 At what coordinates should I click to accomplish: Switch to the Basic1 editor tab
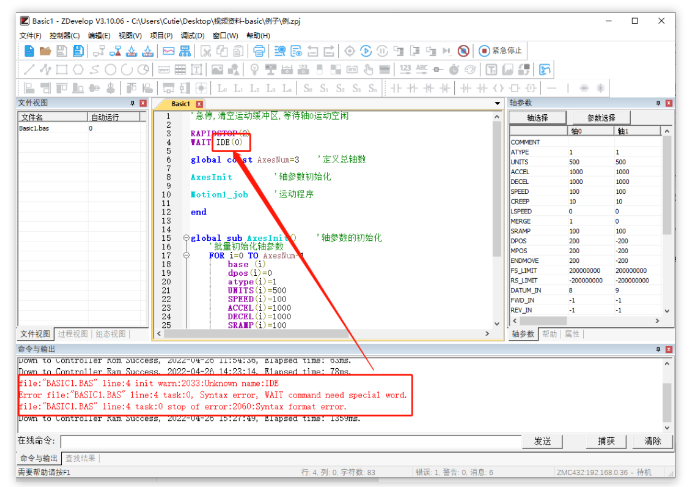click(x=180, y=104)
